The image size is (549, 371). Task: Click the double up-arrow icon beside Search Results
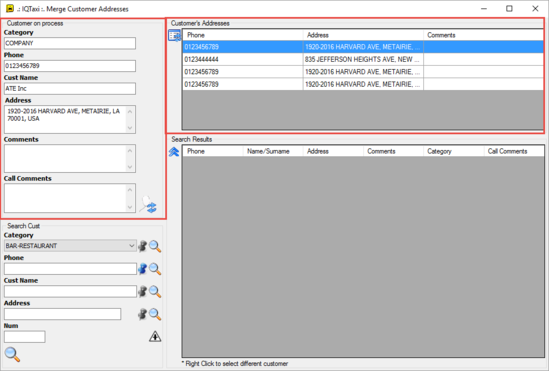[174, 152]
